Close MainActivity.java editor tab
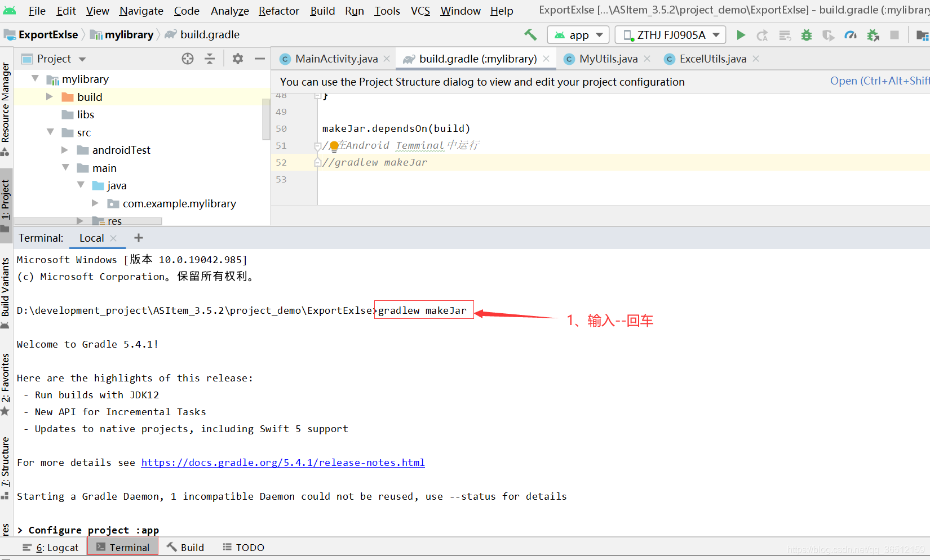Image resolution: width=930 pixels, height=560 pixels. (387, 59)
